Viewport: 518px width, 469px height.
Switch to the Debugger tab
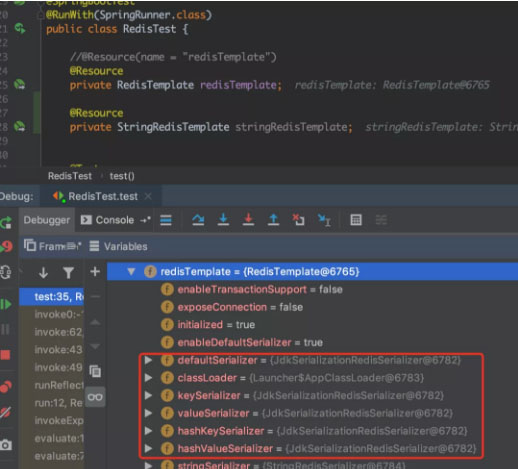47,220
